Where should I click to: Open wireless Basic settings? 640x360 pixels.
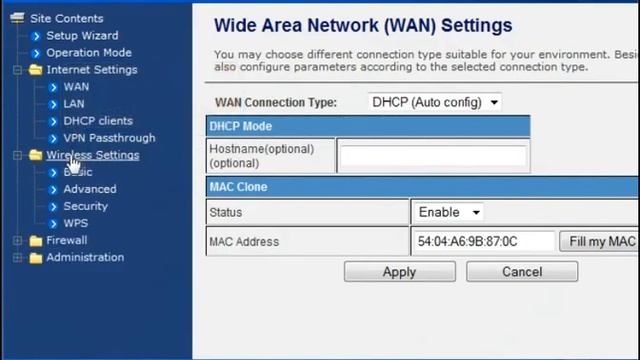(78, 172)
